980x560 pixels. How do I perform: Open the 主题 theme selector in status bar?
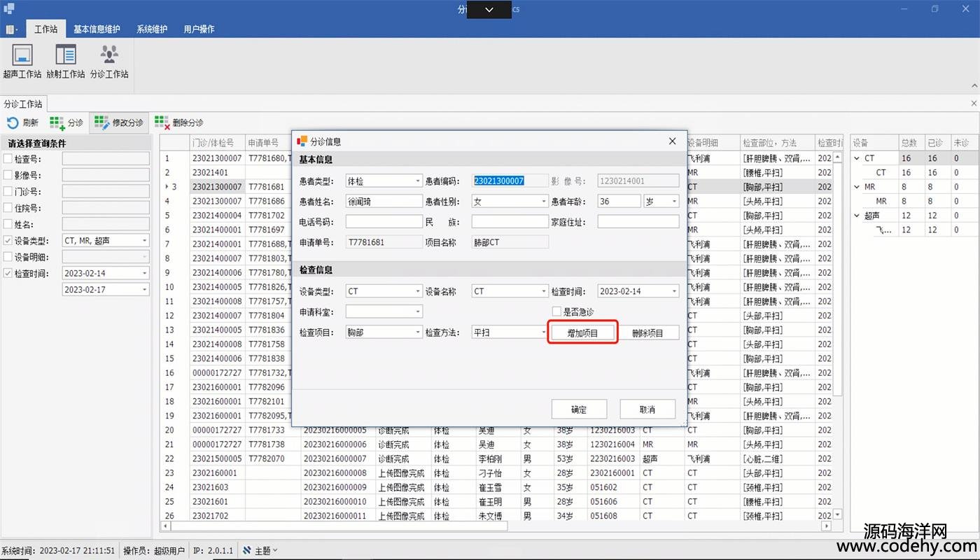(260, 551)
